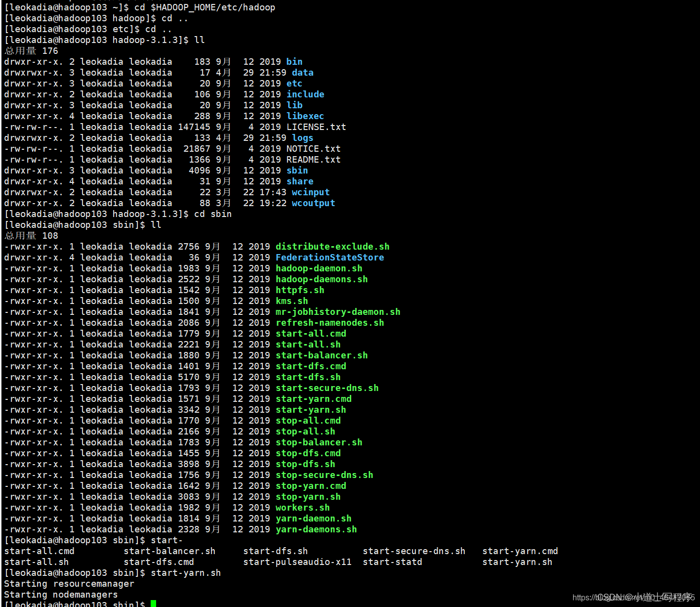This screenshot has width=700, height=607.
Task: Click the httpfs.sh file name
Action: coord(300,290)
